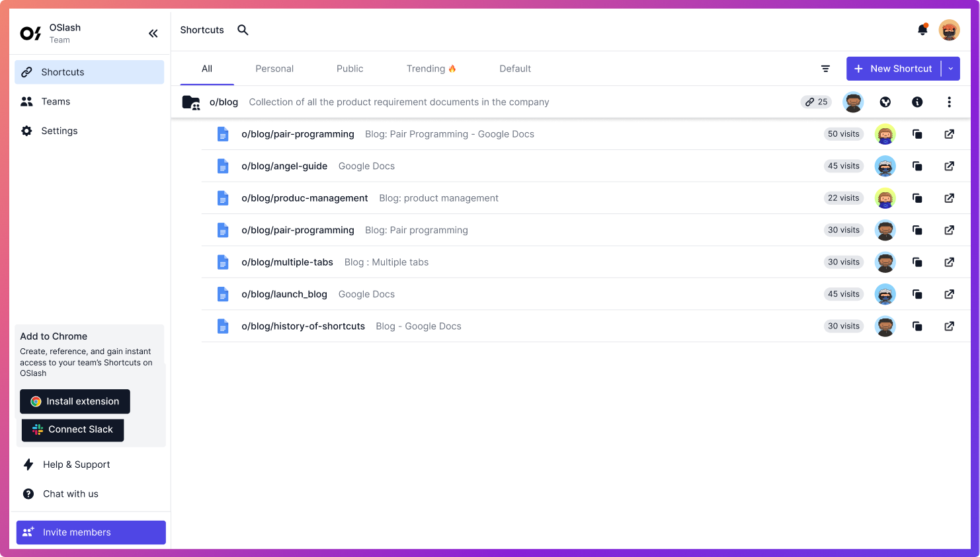Go to Teams in the sidebar
980x557 pixels.
(56, 102)
